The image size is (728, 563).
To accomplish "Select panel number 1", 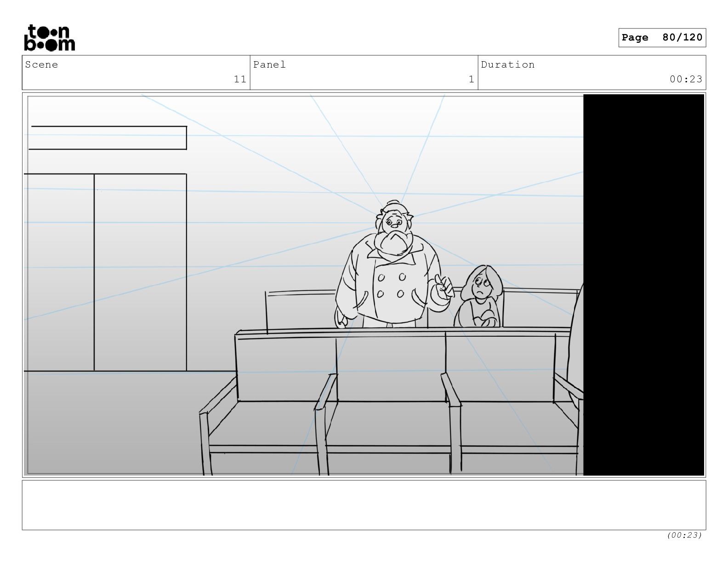I will [471, 79].
